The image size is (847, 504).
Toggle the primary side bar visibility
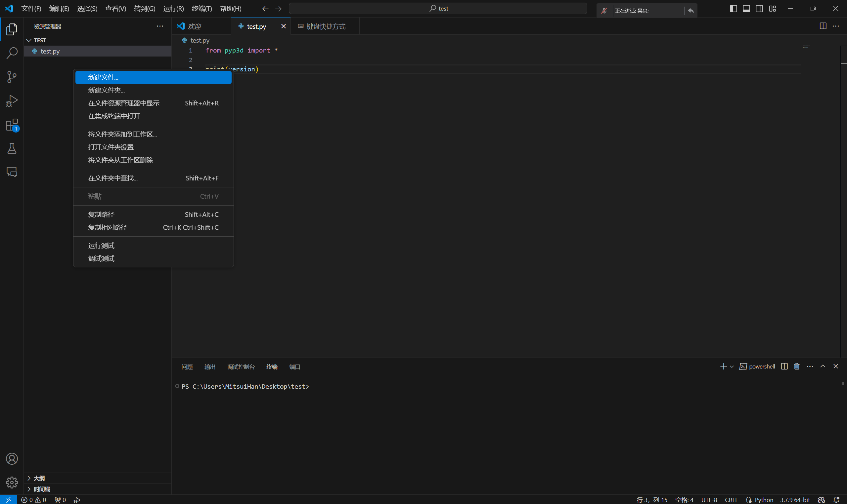[x=733, y=9]
